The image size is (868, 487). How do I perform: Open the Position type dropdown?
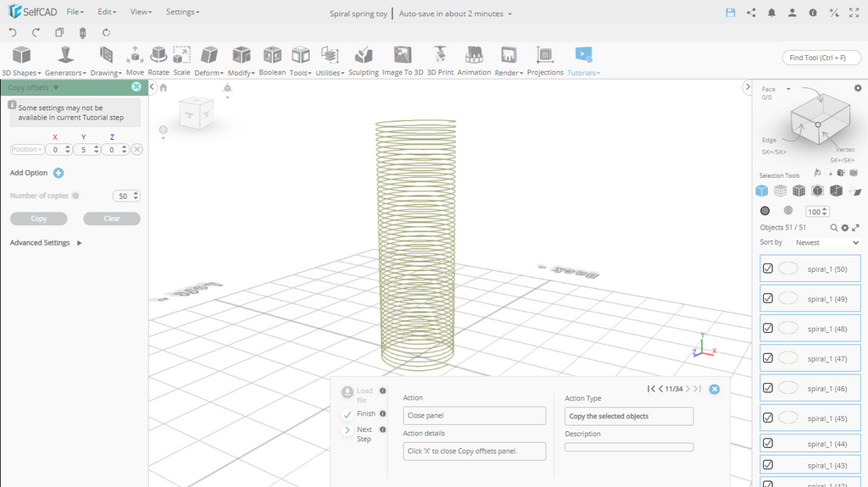26,149
